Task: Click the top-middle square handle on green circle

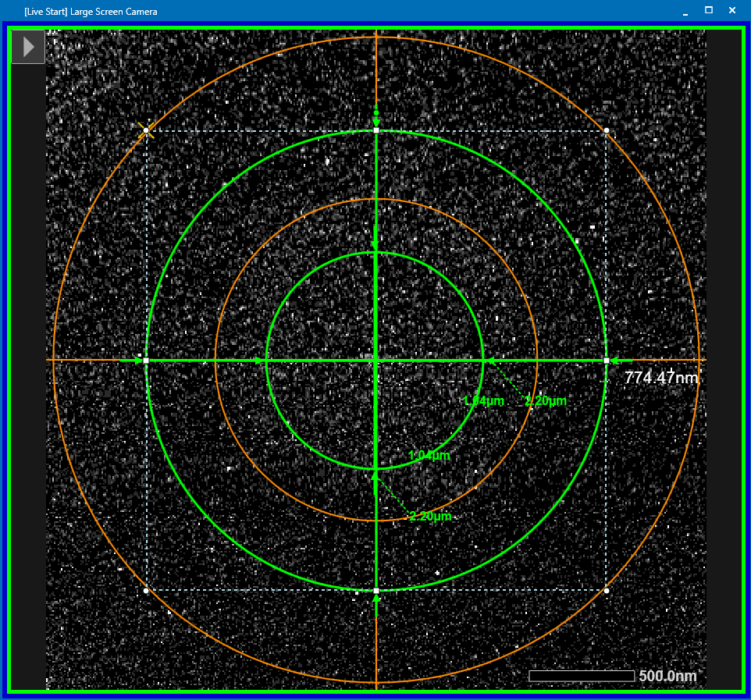Action: pos(376,130)
